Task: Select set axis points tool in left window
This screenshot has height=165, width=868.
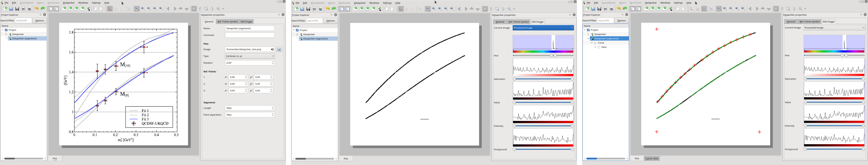Action: click(110, 9)
